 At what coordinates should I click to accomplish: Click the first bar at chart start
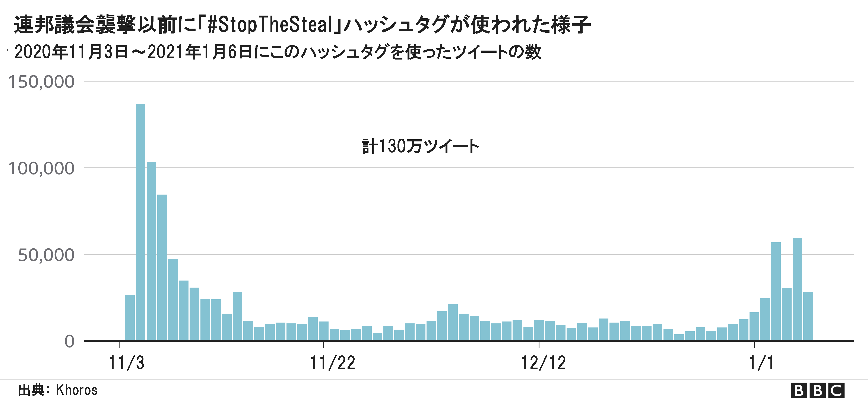(x=130, y=317)
